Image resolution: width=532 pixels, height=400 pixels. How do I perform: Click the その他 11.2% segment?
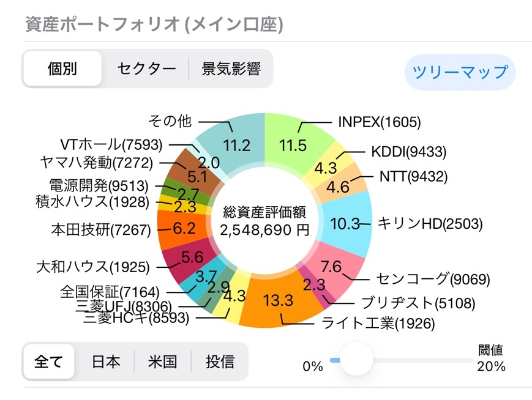pyautogui.click(x=239, y=145)
